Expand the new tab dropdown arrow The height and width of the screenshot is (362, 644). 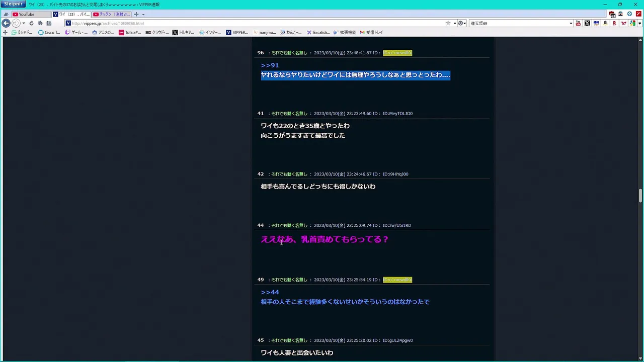143,15
